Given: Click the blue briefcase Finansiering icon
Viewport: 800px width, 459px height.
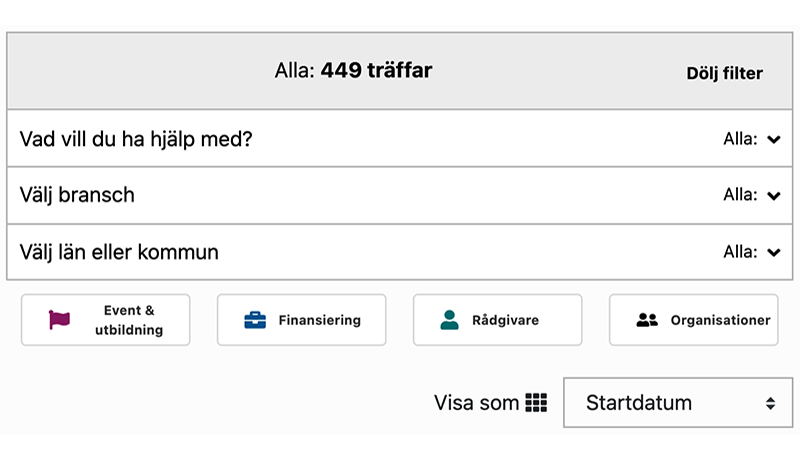Looking at the screenshot, I should [255, 320].
